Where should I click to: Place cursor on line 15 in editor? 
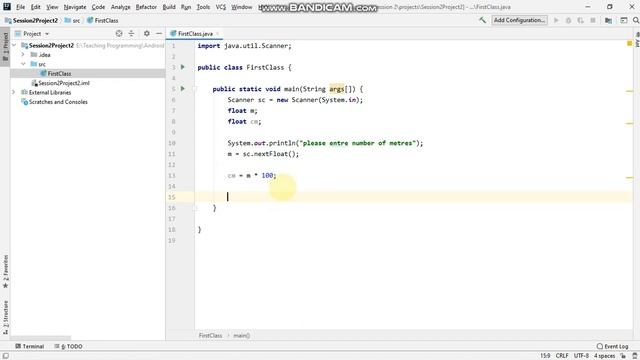[413, 197]
